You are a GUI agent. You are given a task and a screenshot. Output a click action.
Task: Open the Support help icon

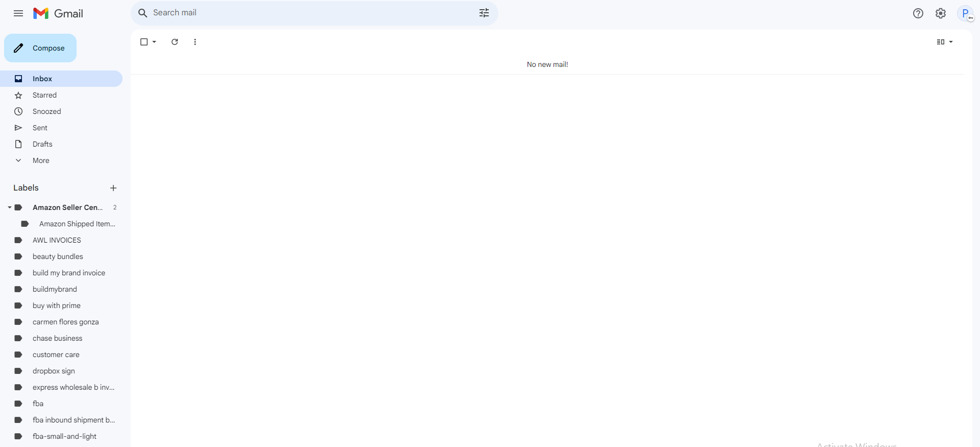coord(918,13)
